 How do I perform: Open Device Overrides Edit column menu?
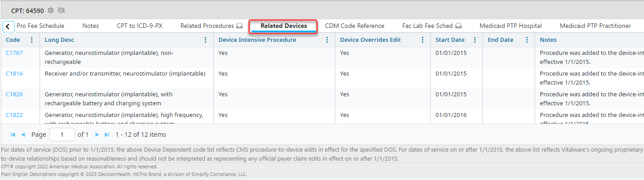point(422,40)
